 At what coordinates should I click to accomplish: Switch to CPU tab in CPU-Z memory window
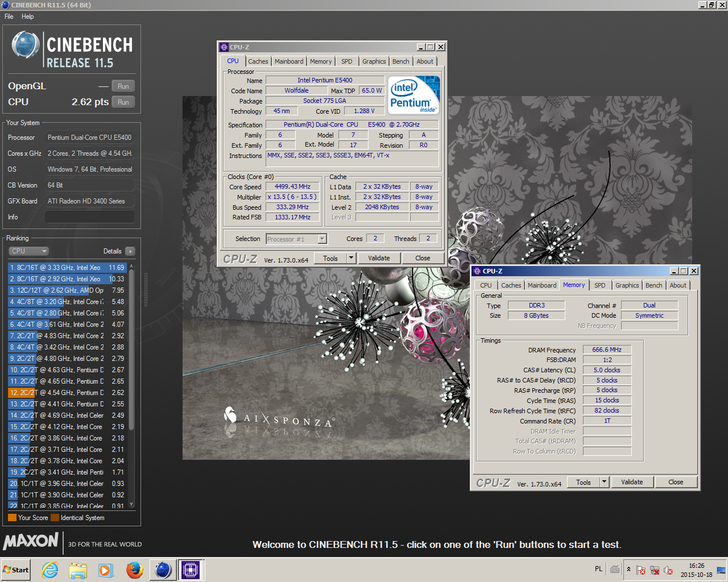[486, 285]
